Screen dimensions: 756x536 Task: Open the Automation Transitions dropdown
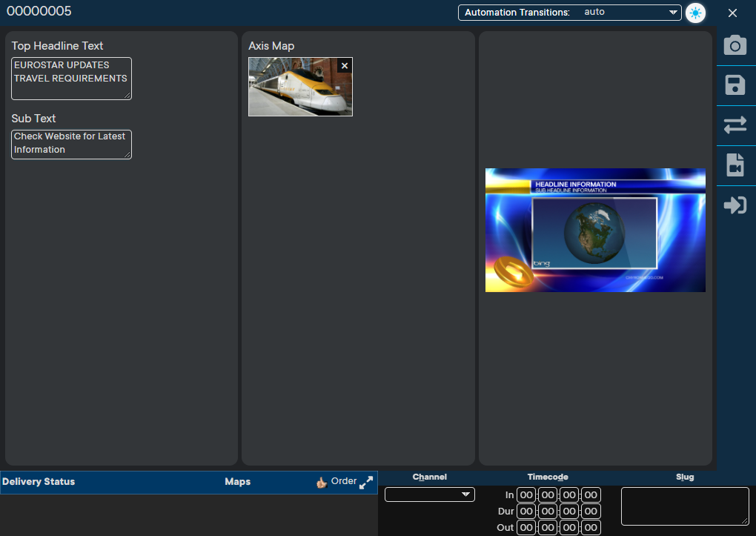(569, 13)
